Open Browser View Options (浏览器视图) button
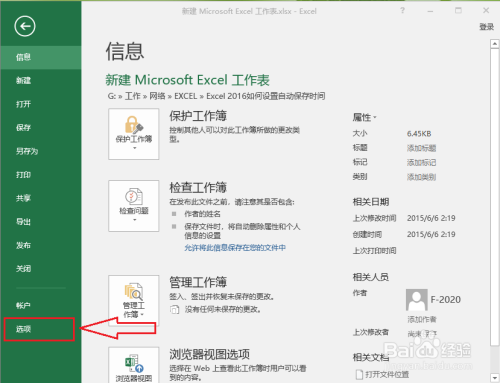 pyautogui.click(x=134, y=365)
